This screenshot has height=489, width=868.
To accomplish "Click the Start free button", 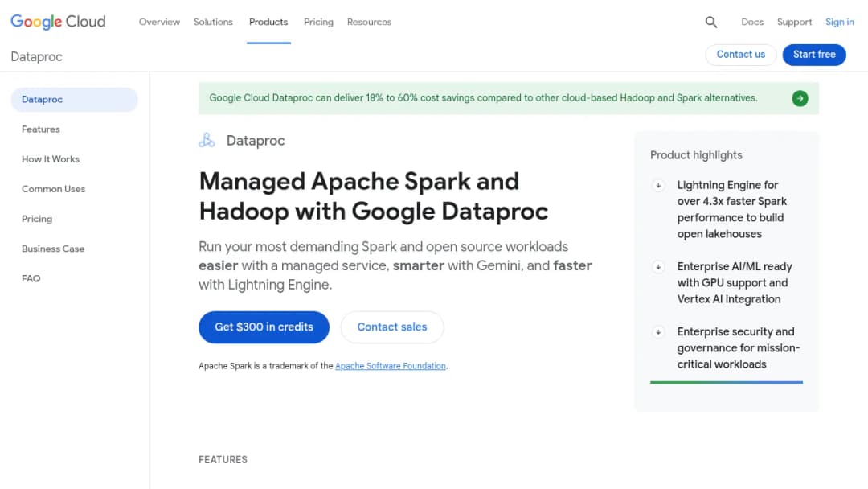I will [814, 55].
